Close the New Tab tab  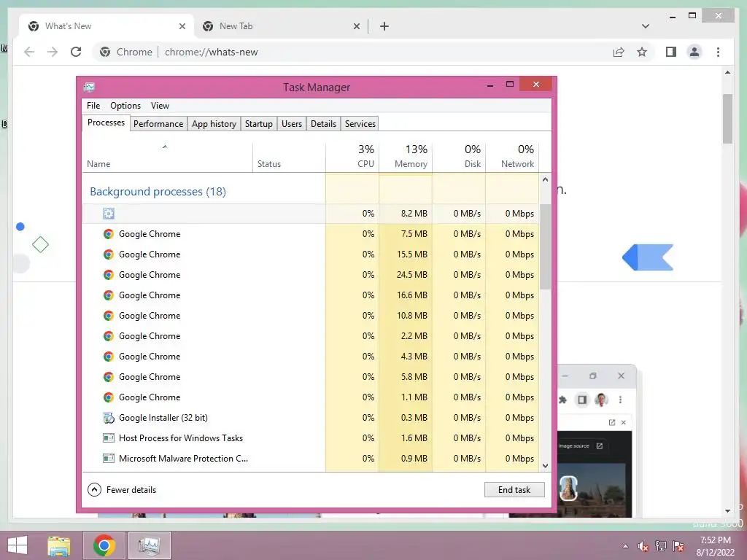(356, 26)
